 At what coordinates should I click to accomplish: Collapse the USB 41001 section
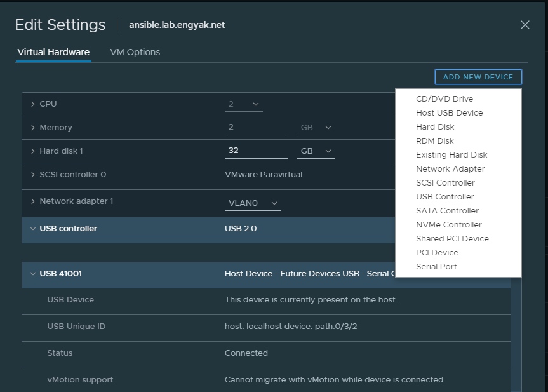point(33,274)
